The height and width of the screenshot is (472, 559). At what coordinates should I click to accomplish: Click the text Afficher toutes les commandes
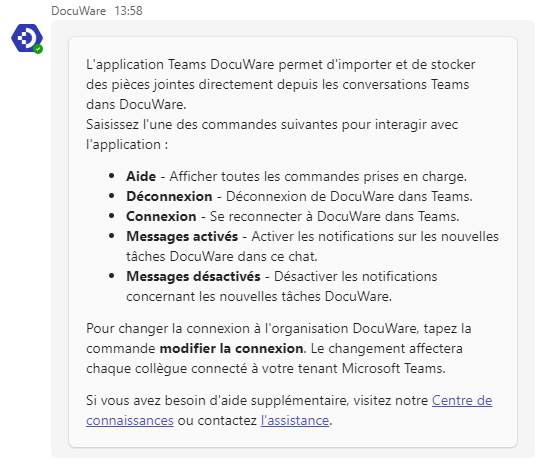click(x=266, y=176)
